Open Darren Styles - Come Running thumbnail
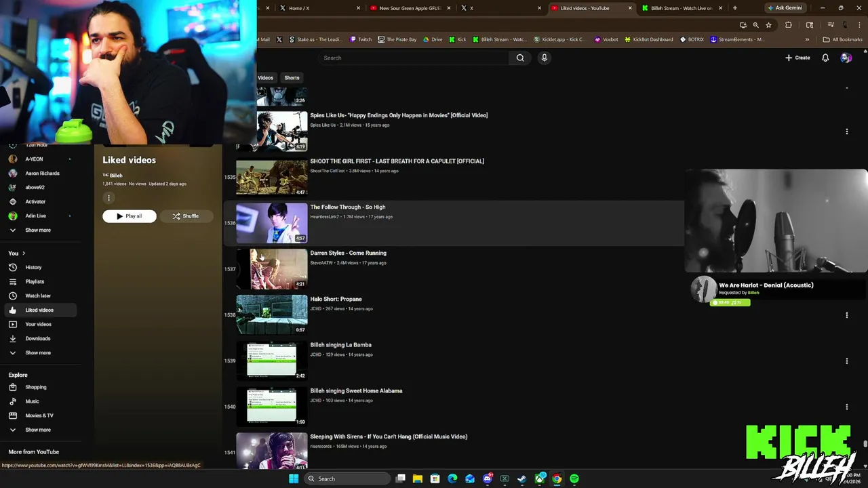The image size is (868, 488). coord(271,268)
